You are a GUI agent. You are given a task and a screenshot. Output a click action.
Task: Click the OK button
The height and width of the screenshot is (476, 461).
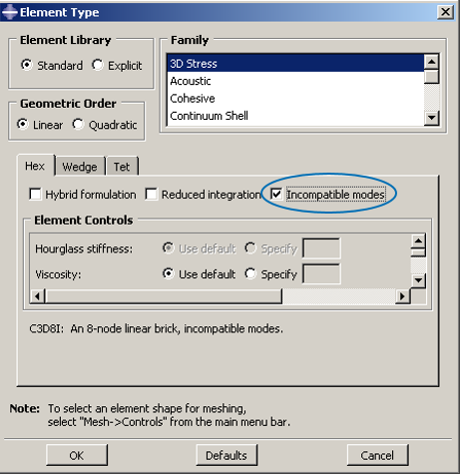tap(77, 455)
